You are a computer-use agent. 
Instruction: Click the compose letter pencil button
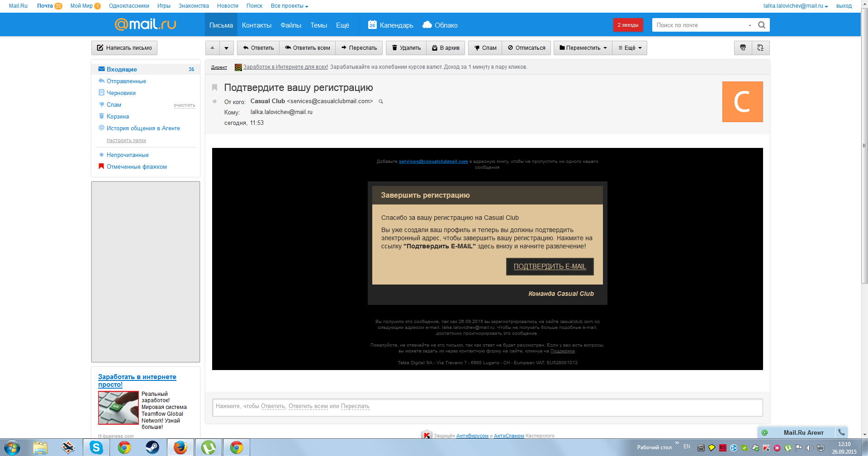pos(124,48)
